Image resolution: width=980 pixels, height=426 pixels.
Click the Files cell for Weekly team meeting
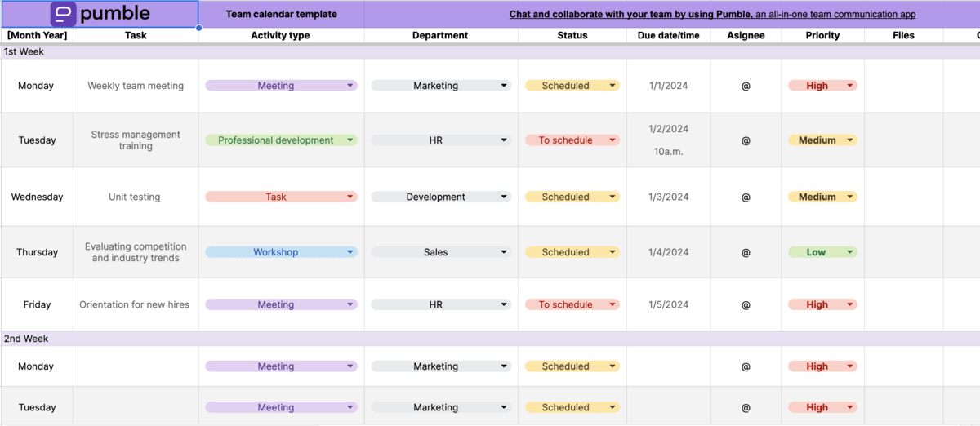[903, 86]
